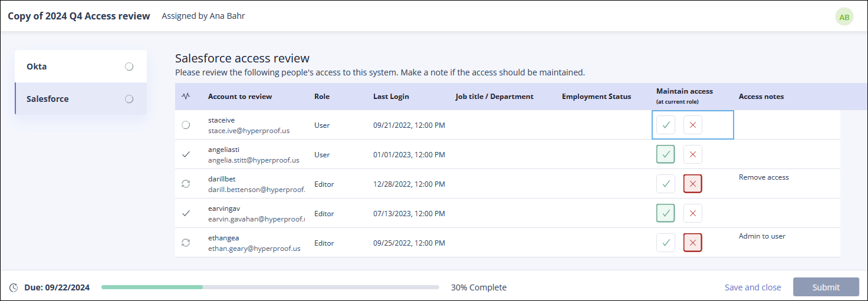The width and height of the screenshot is (868, 301).
Task: Click the earvingav row checkmark status icon
Action: (186, 213)
